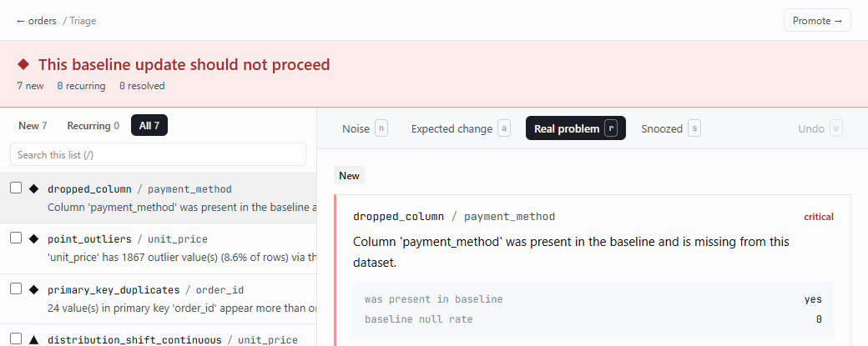Check the primary_key_duplicates order_id checkbox
The image size is (868, 346).
[16, 288]
